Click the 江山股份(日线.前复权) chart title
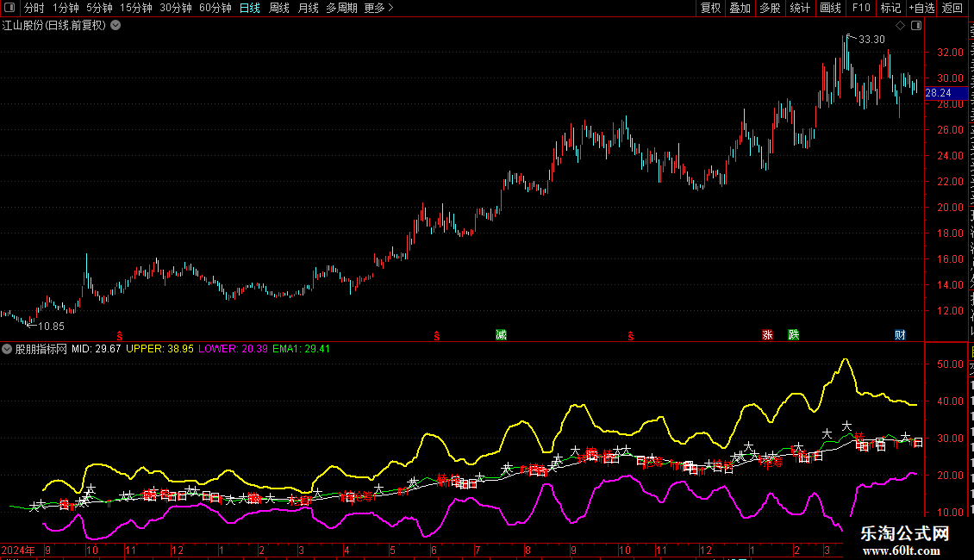Image resolution: width=974 pixels, height=560 pixels. pyautogui.click(x=54, y=26)
